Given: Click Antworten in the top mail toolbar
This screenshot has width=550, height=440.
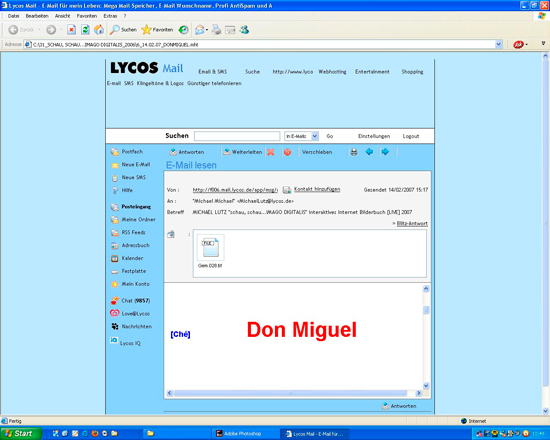Looking at the screenshot, I should point(187,152).
